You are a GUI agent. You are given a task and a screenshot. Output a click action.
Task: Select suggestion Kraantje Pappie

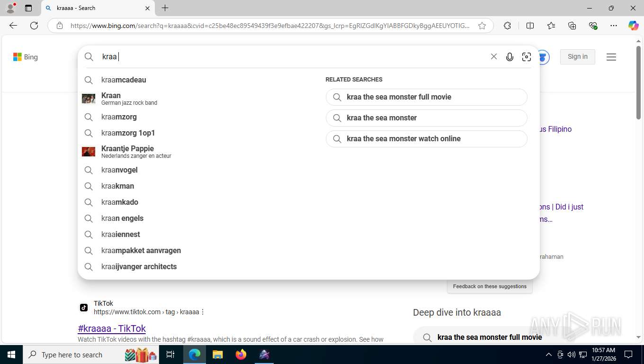197,152
